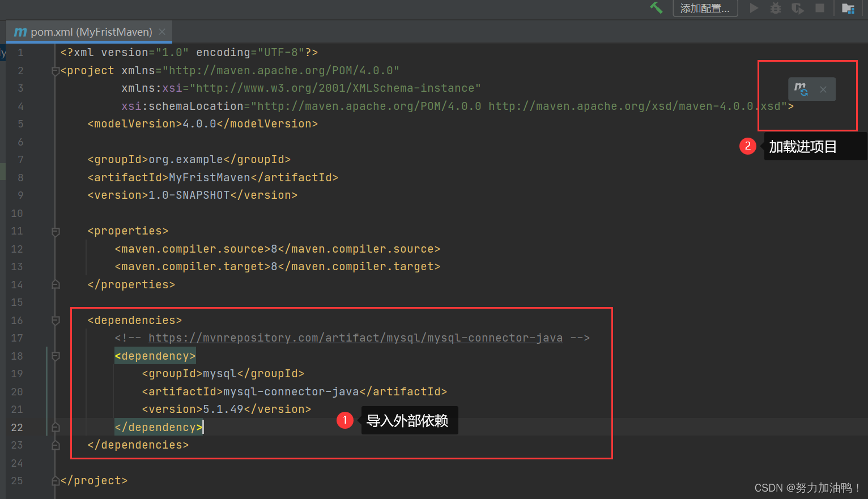Click the Run with Coverage shield icon
The height and width of the screenshot is (499, 868).
798,8
